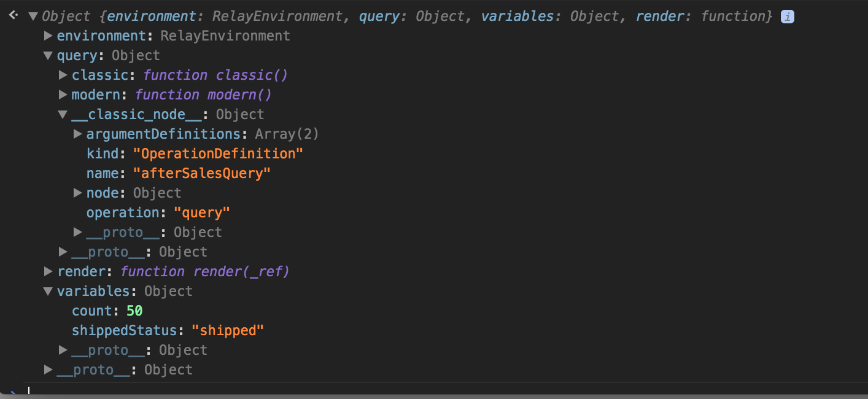Image resolution: width=868 pixels, height=399 pixels.
Task: Click the Object summary header text
Action: pos(407,17)
